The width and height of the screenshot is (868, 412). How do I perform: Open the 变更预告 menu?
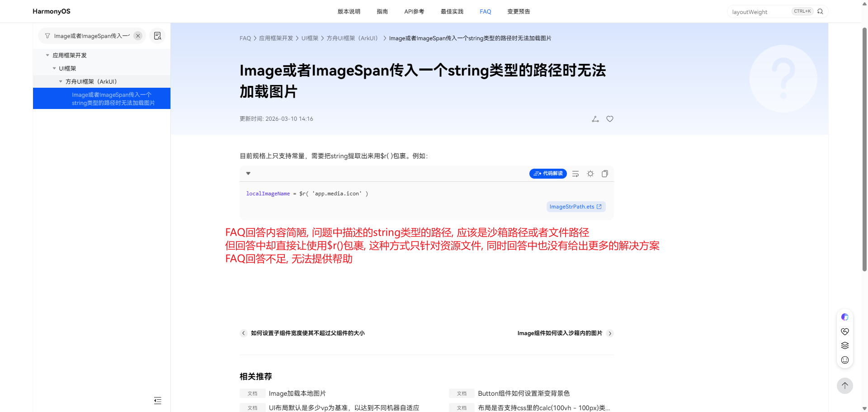tap(519, 11)
